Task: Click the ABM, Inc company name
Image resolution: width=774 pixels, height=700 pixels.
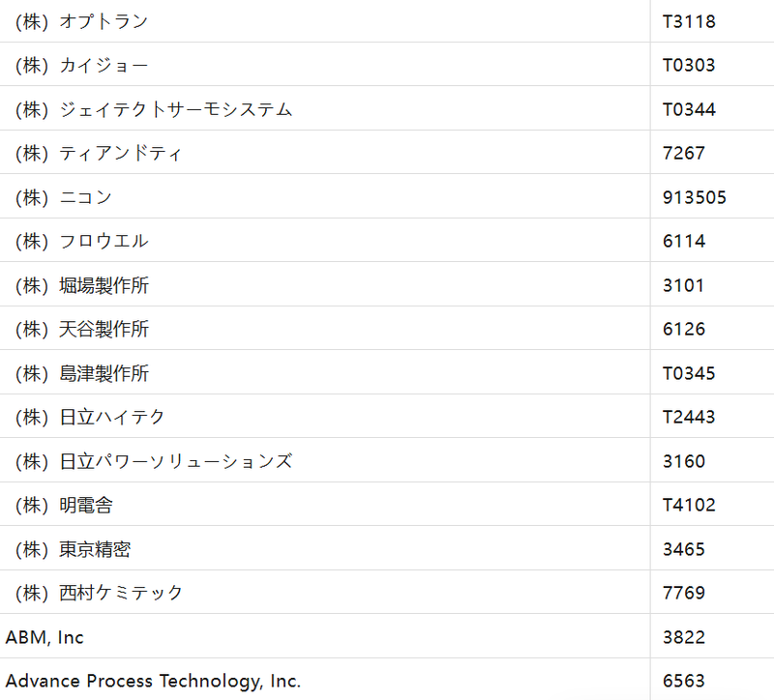Action: point(45,637)
